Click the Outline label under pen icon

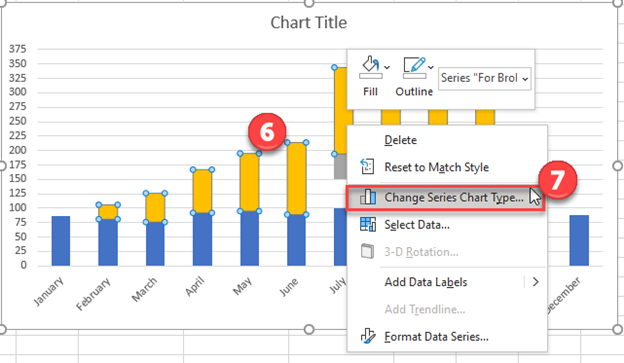point(414,92)
